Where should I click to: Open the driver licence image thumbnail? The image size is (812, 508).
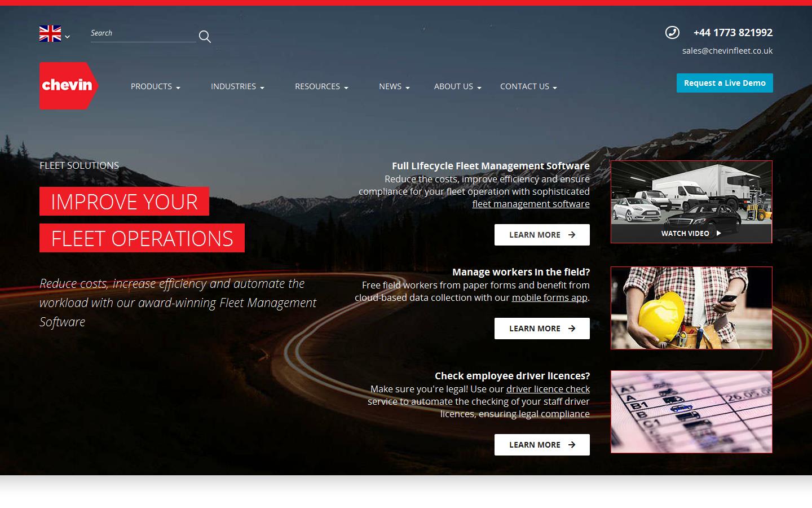(691, 411)
